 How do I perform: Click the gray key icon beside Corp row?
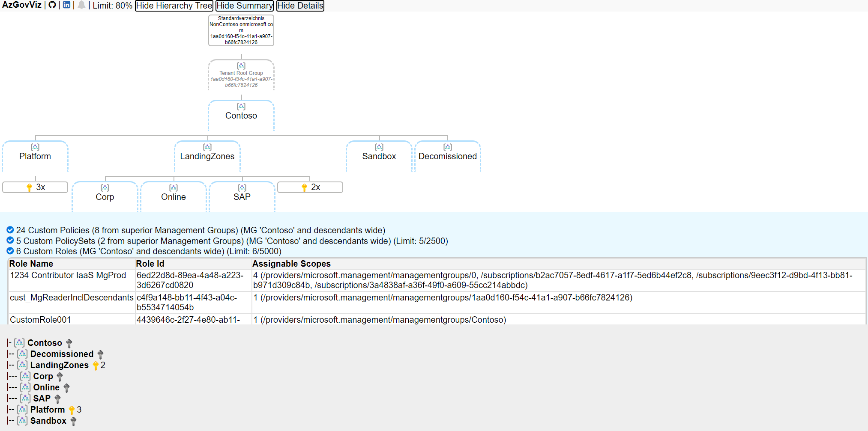[60, 377]
